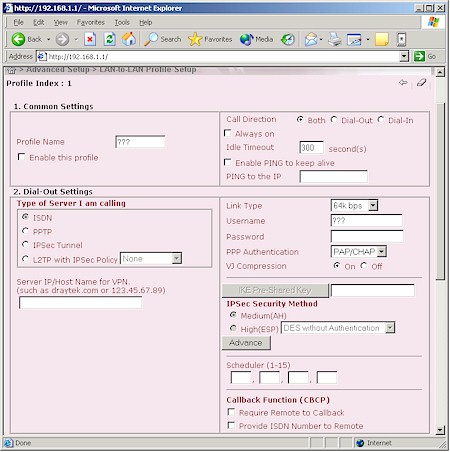Click the Advance button

point(246,343)
